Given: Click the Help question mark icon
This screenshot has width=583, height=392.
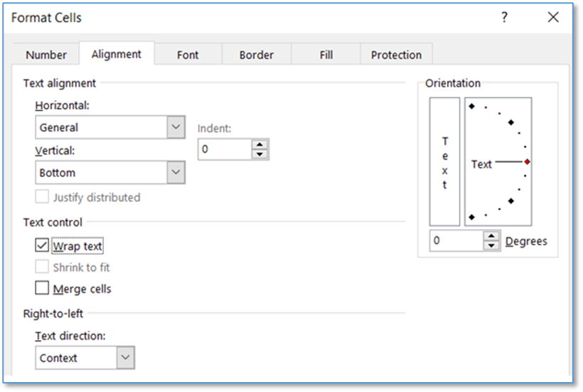Looking at the screenshot, I should (x=504, y=18).
